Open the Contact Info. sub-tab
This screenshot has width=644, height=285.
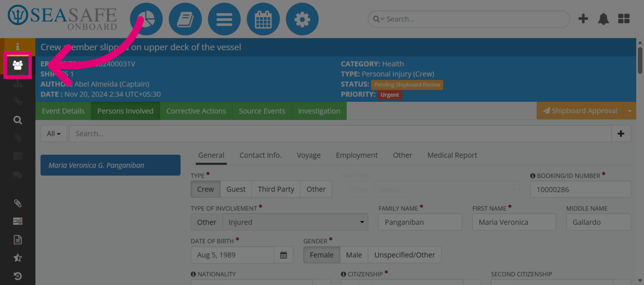click(x=260, y=155)
